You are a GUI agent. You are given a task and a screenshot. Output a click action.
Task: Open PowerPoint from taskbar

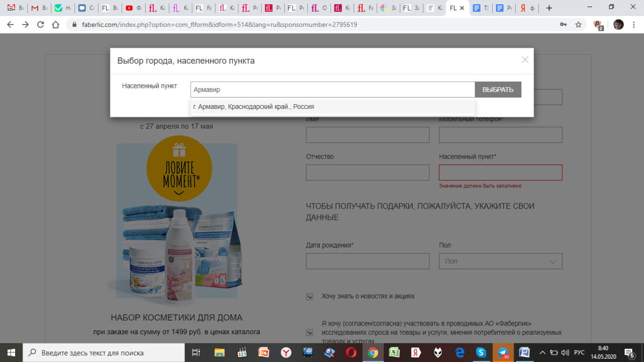(264, 352)
